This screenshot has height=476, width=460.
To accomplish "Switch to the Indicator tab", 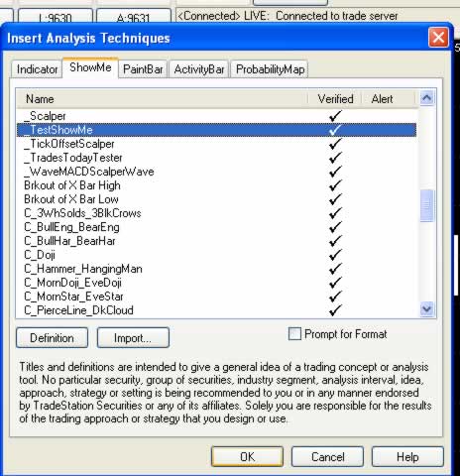I will 37,69.
